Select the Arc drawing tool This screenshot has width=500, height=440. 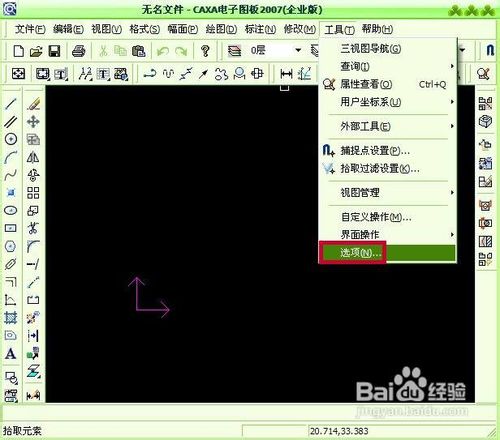(11, 157)
